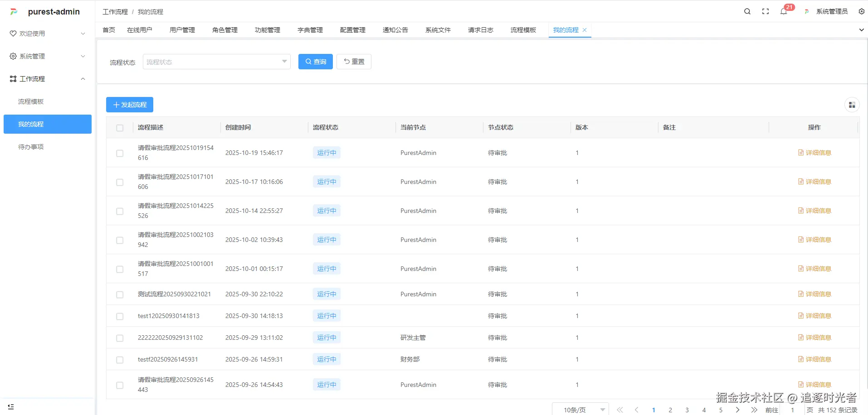Open the 10条/页 page size dropdown
This screenshot has width=868, height=415.
pos(580,410)
